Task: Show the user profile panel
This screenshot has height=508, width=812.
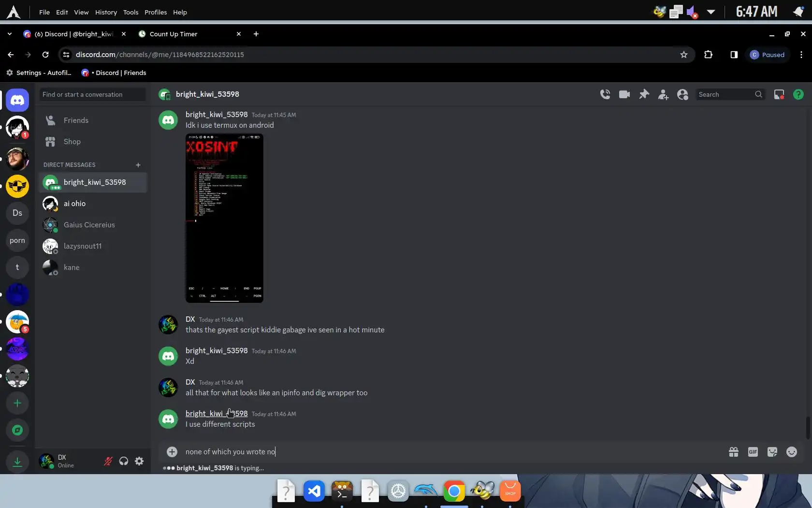Action: pyautogui.click(x=682, y=94)
